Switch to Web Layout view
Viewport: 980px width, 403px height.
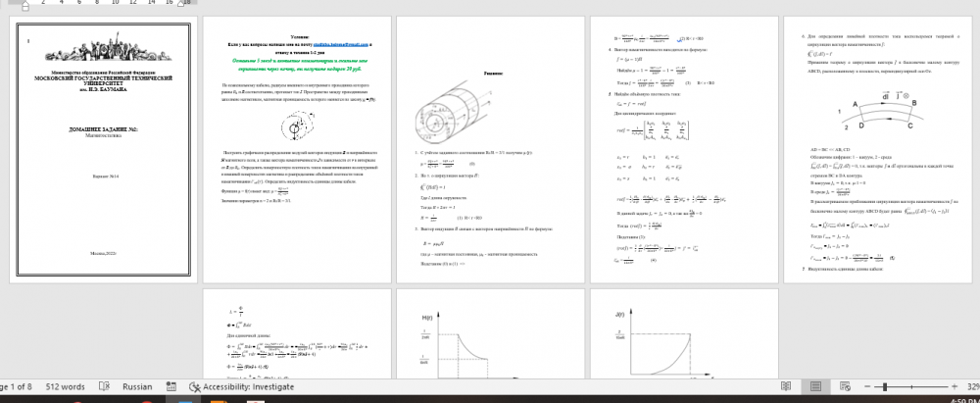(x=845, y=386)
